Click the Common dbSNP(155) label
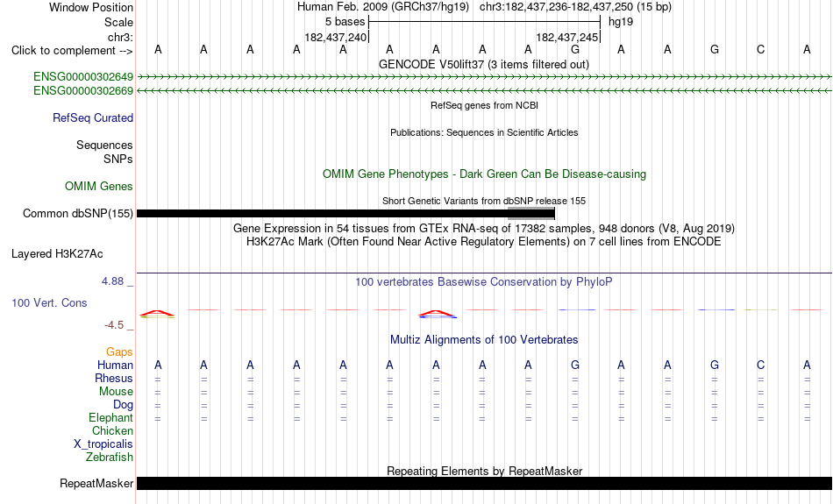This screenshot has height=504, width=833. (78, 214)
